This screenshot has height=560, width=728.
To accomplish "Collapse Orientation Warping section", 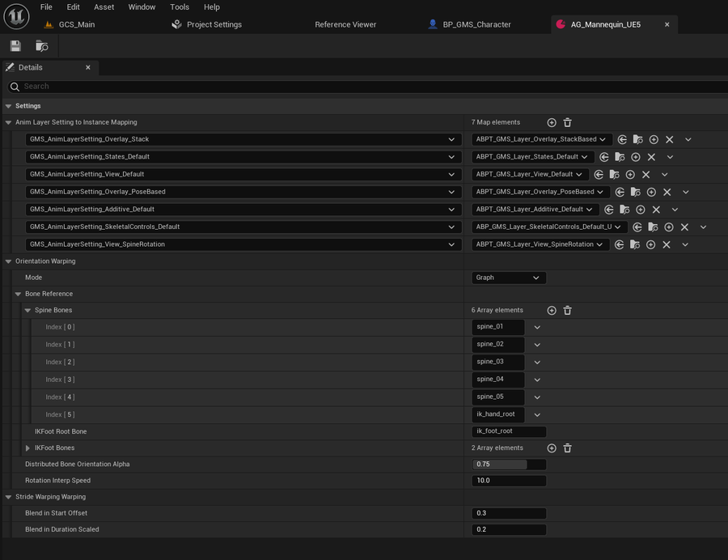I will [8, 261].
